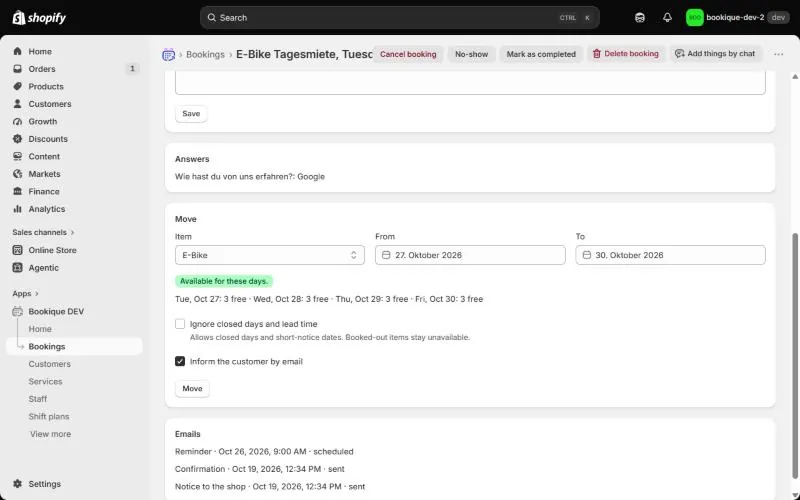The width and height of the screenshot is (800, 500).
Task: Click the Save button
Action: (x=191, y=114)
